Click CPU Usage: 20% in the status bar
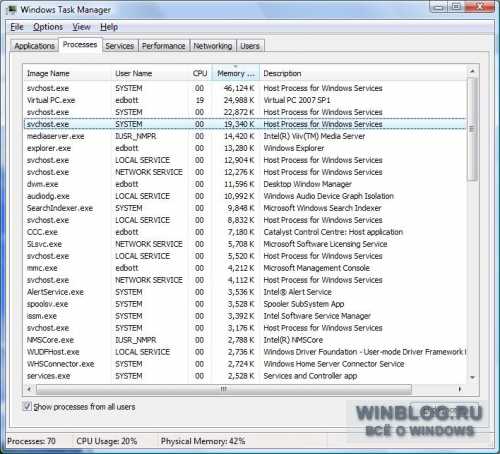This screenshot has width=500, height=454. click(107, 441)
